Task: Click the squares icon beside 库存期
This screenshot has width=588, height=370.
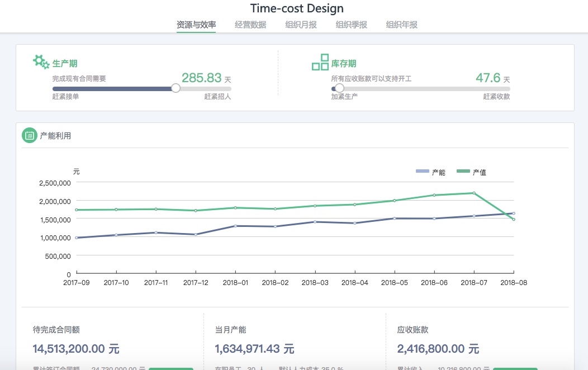Action: [x=320, y=62]
